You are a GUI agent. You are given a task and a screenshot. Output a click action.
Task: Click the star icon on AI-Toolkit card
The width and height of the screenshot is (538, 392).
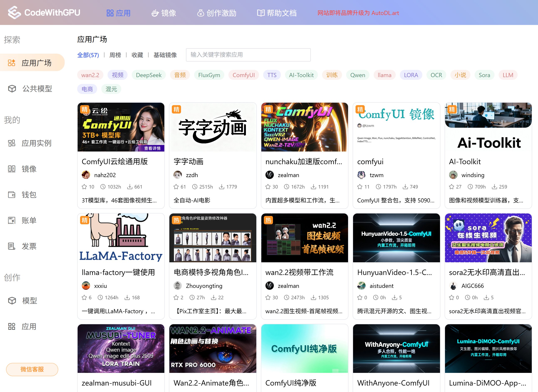tap(451, 187)
